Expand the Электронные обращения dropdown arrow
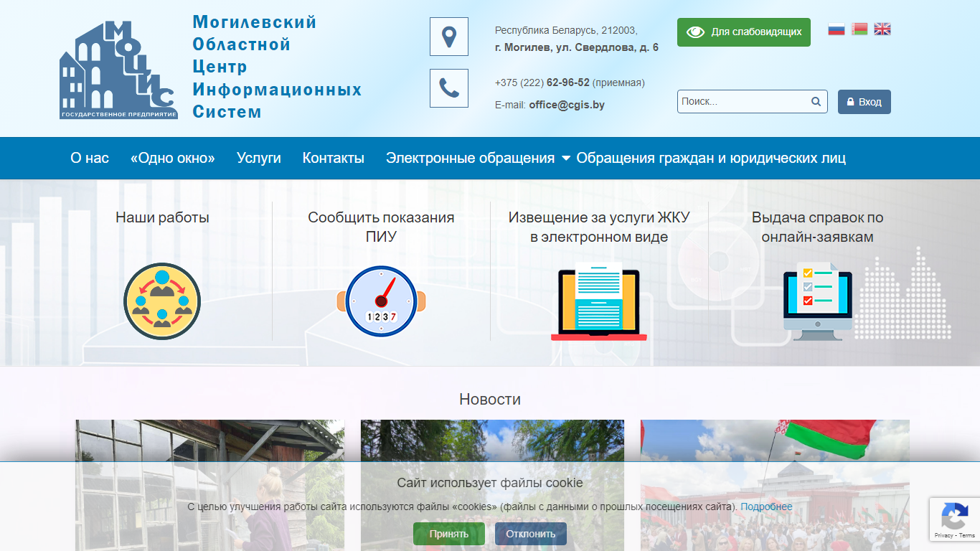 [x=565, y=159]
